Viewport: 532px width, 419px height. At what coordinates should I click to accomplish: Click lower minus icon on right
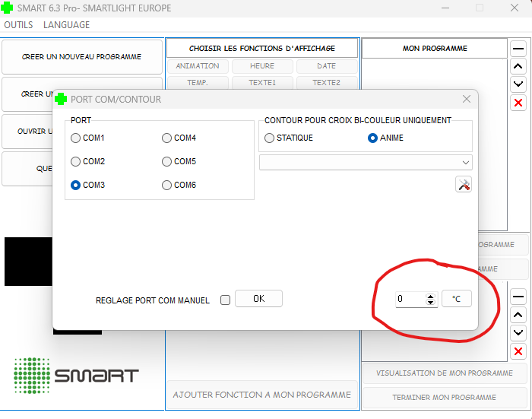(518, 297)
